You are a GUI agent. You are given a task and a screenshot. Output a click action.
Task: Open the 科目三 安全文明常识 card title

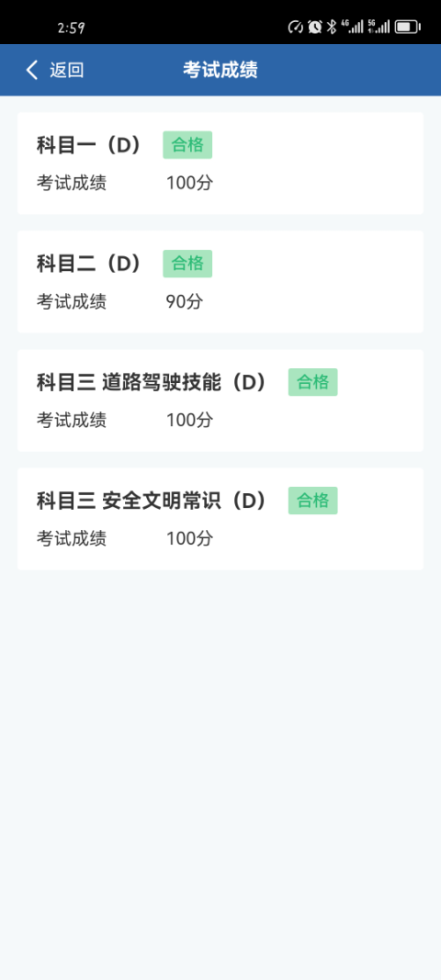152,501
